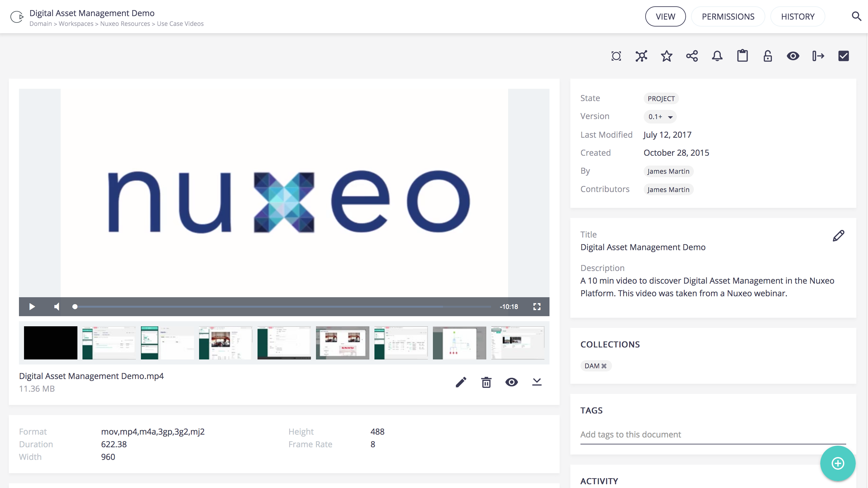Click the Created date October 28, 2015
Screen dimensions: 868x488
coord(676,153)
